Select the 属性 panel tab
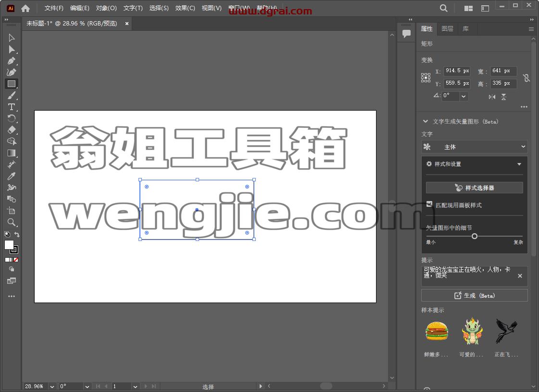The image size is (539, 392). point(426,29)
